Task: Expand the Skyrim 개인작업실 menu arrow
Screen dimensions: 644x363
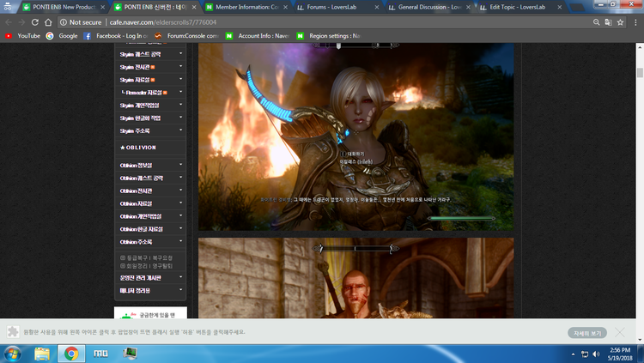Action: click(180, 105)
